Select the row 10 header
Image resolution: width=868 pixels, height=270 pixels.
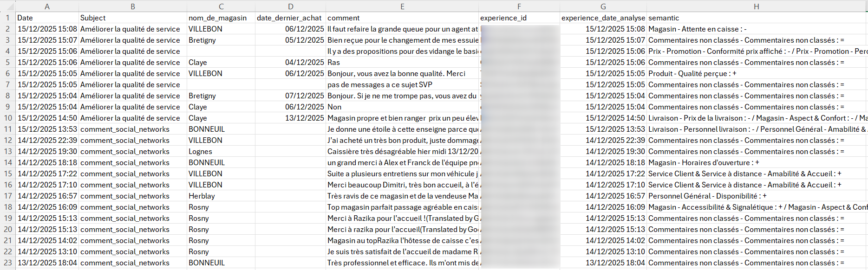[8, 118]
